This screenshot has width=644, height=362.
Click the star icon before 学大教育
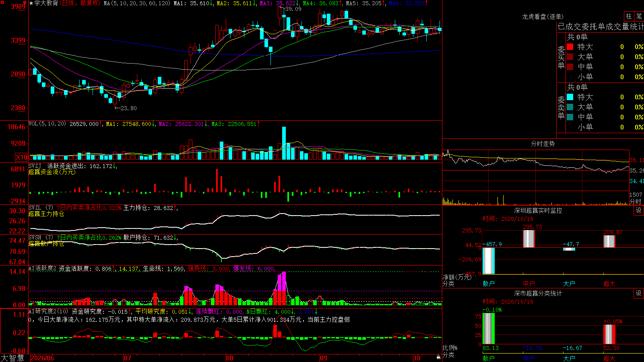(31, 3)
